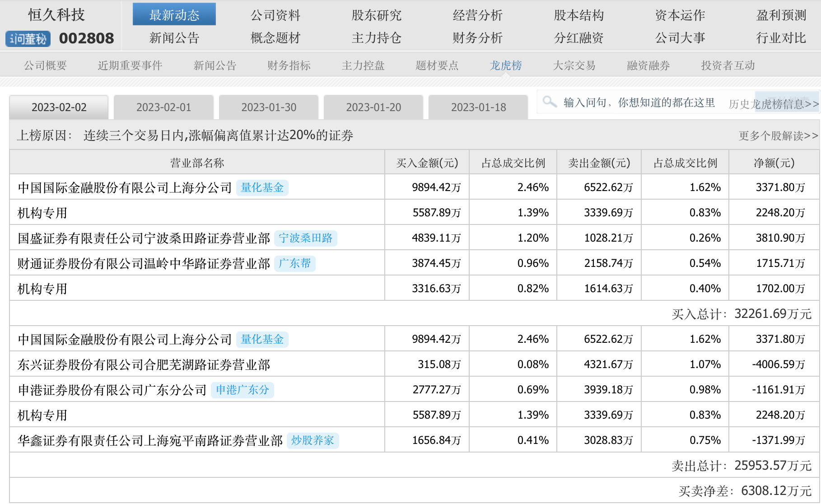The width and height of the screenshot is (821, 504).
Task: Click the 申港广东分 tag badge
Action: (242, 390)
